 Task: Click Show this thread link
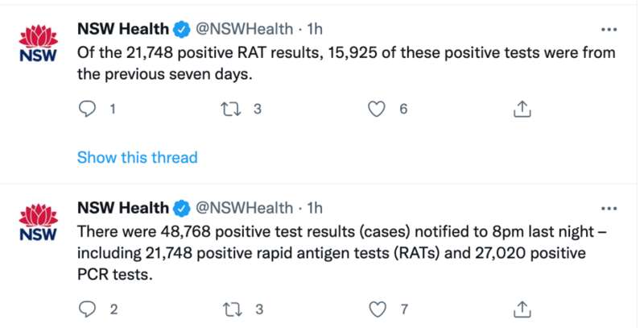137,157
